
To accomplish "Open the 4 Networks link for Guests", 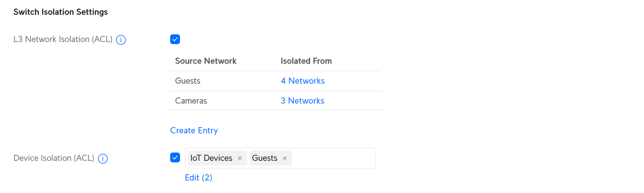I will 302,81.
